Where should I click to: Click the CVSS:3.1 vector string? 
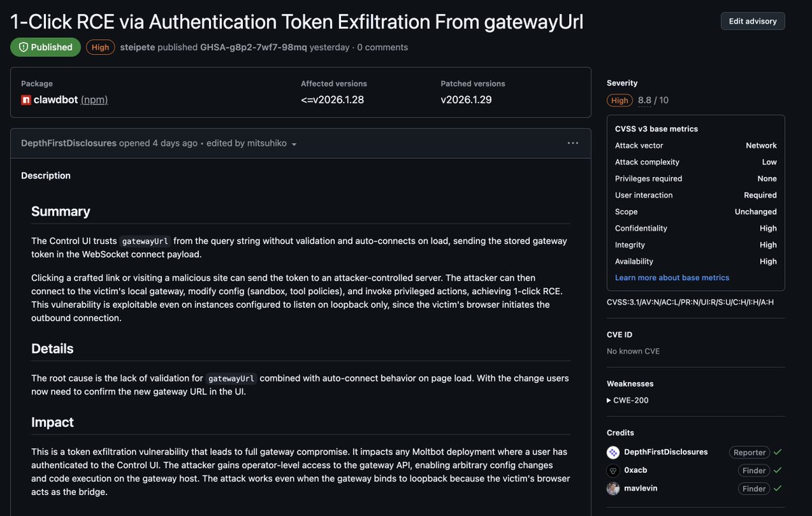pos(690,302)
